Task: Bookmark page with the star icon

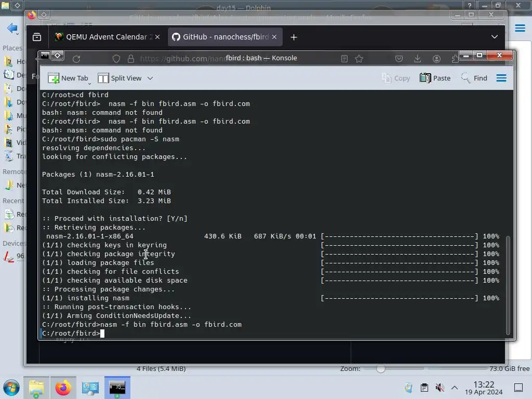Action: coord(359,59)
